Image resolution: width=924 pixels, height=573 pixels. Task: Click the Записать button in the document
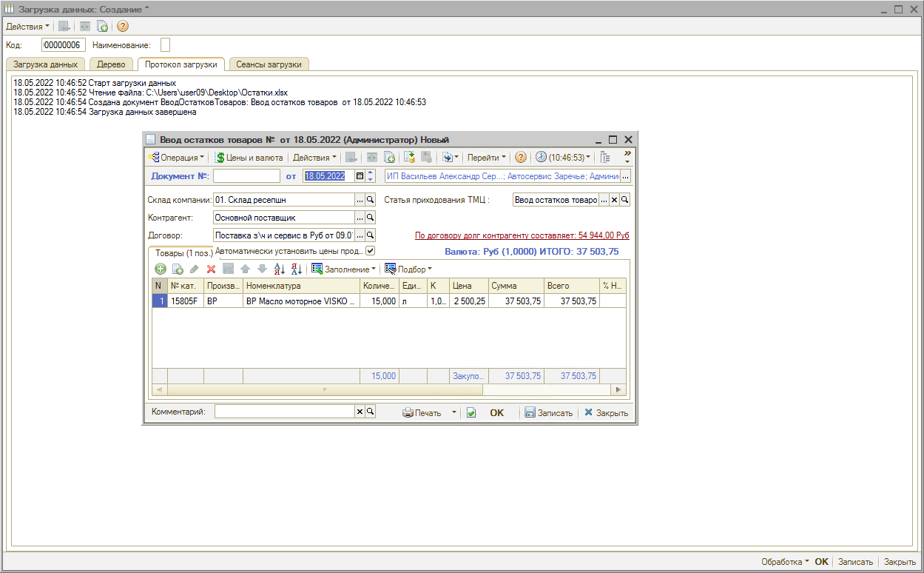coord(548,413)
